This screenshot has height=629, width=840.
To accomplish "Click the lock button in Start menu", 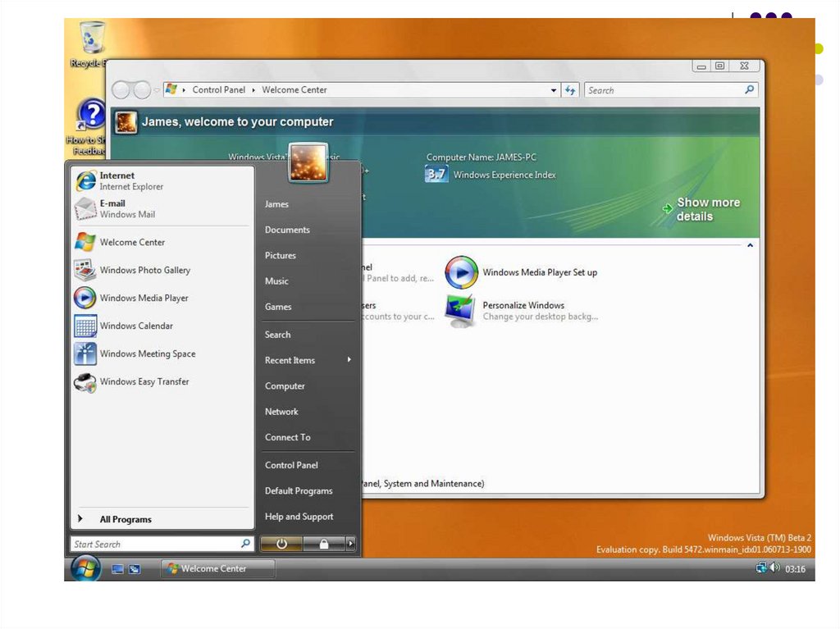I will (x=323, y=544).
